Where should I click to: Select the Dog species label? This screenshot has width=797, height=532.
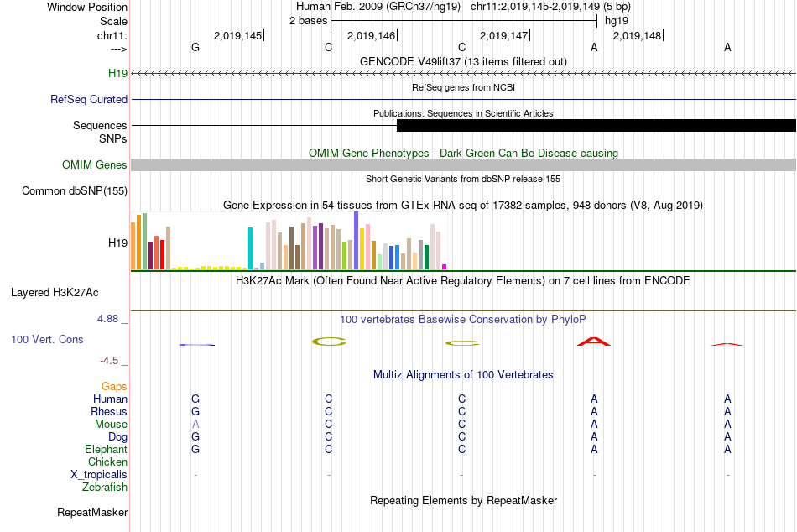pyautogui.click(x=117, y=437)
